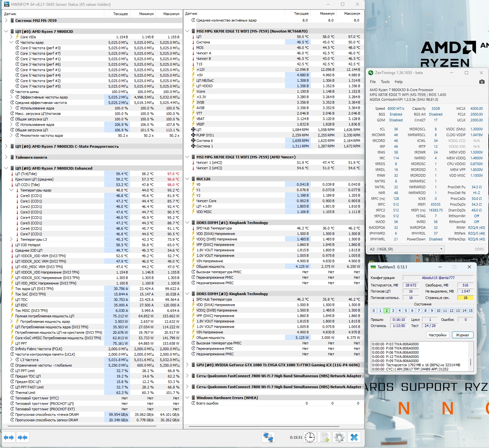Take a screenshot with the ZenTimings camera icon
489x448 pixels.
(x=482, y=82)
